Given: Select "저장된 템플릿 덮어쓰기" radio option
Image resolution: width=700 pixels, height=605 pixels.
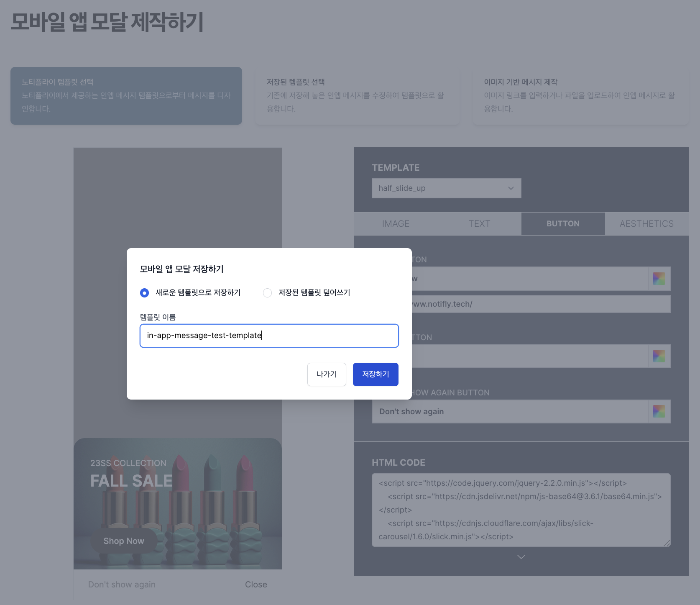Looking at the screenshot, I should 267,293.
